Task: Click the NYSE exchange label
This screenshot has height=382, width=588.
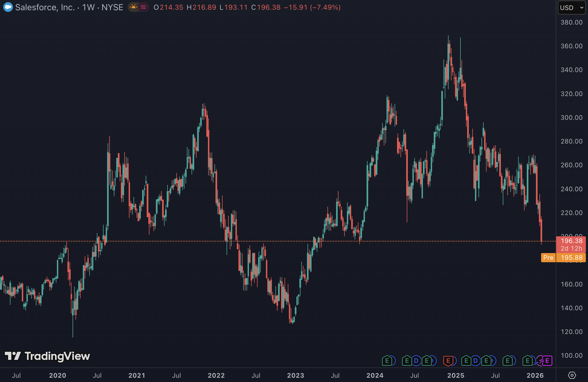Action: pos(112,7)
